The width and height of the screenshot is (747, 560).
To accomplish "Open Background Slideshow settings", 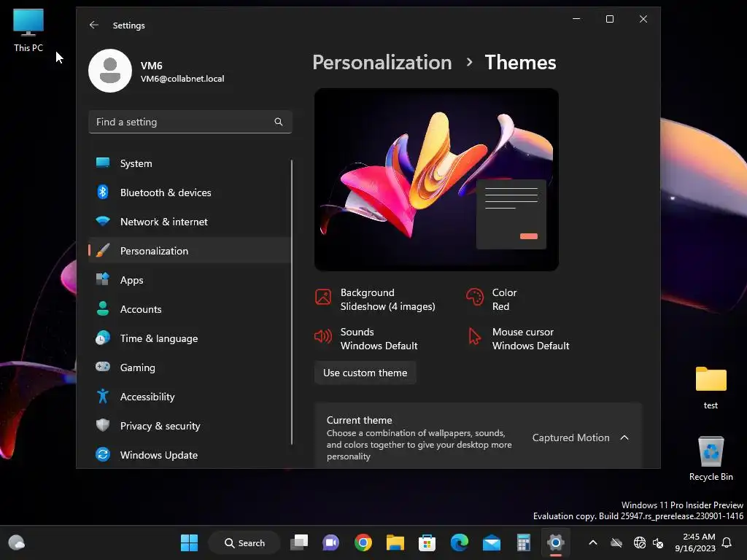I will click(x=376, y=300).
